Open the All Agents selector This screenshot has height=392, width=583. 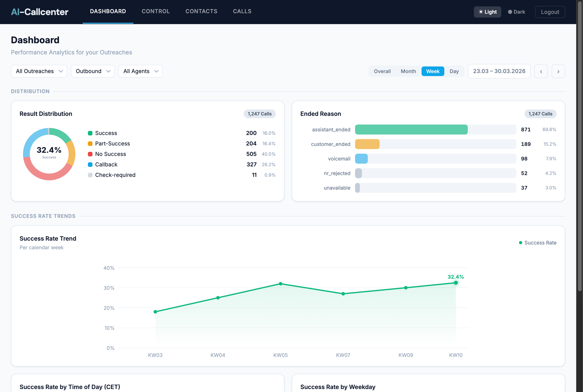coord(140,71)
